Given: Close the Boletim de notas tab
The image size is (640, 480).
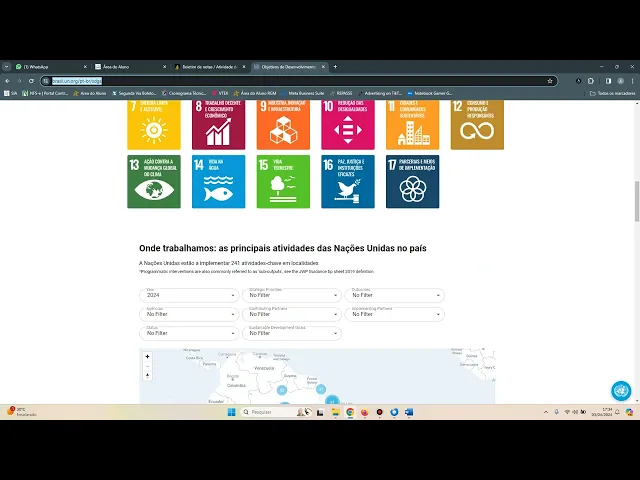Looking at the screenshot, I should (244, 67).
